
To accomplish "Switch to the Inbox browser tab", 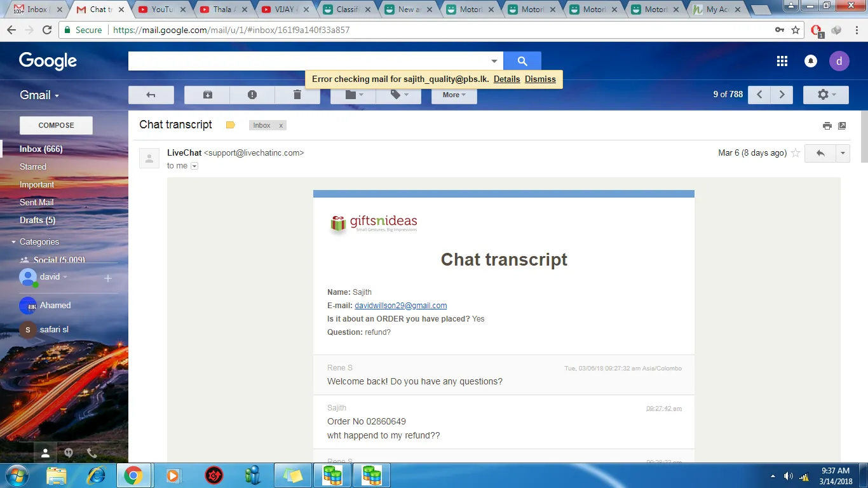I will click(36, 10).
